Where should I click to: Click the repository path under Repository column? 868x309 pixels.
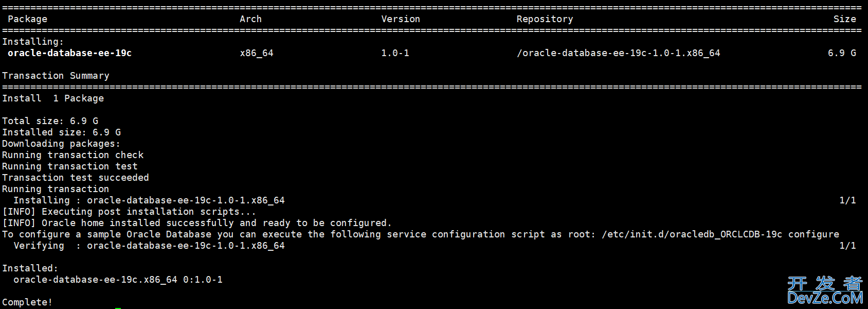click(x=618, y=53)
